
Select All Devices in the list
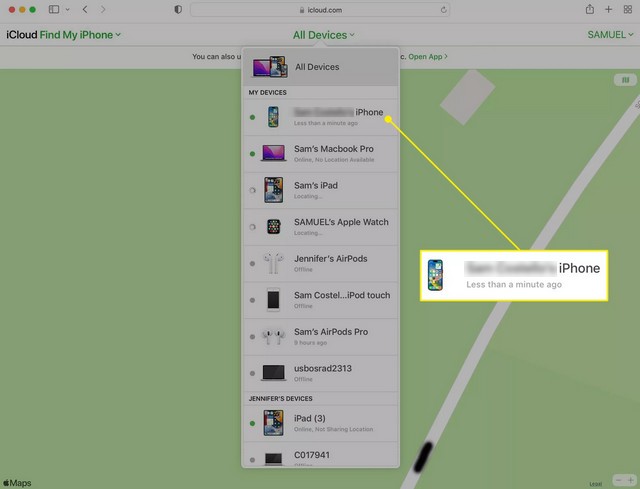pyautogui.click(x=321, y=67)
